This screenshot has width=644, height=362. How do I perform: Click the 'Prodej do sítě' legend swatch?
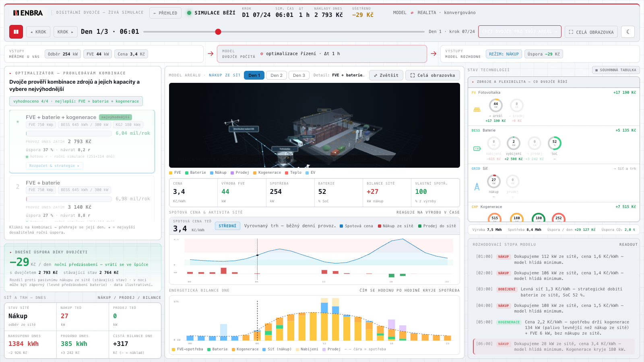pos(420,226)
